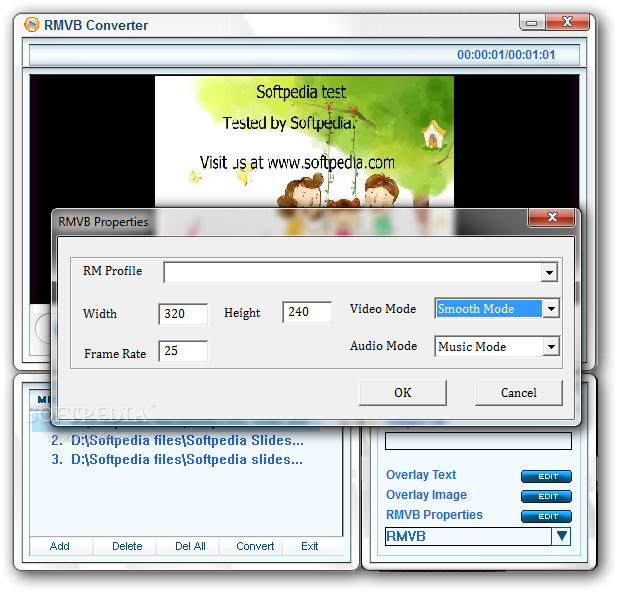The image size is (618, 592).
Task: Click the Height input field
Action: tap(307, 312)
